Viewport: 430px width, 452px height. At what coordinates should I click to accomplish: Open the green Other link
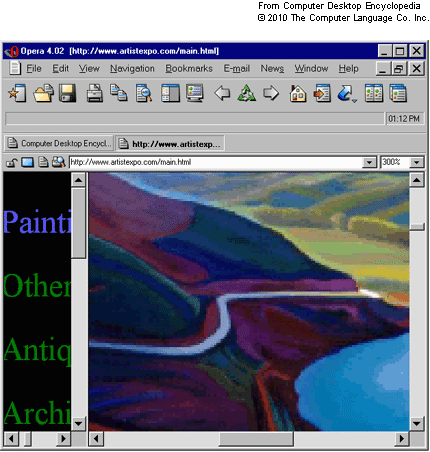37,286
